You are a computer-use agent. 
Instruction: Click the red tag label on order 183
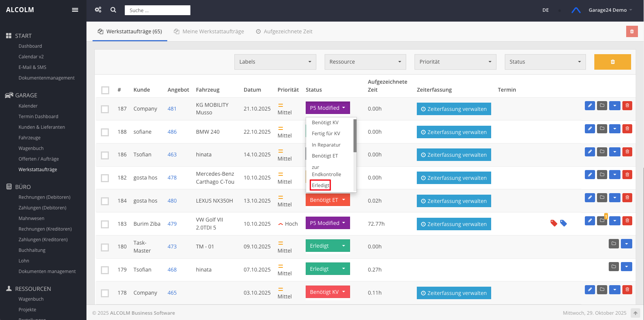554,223
